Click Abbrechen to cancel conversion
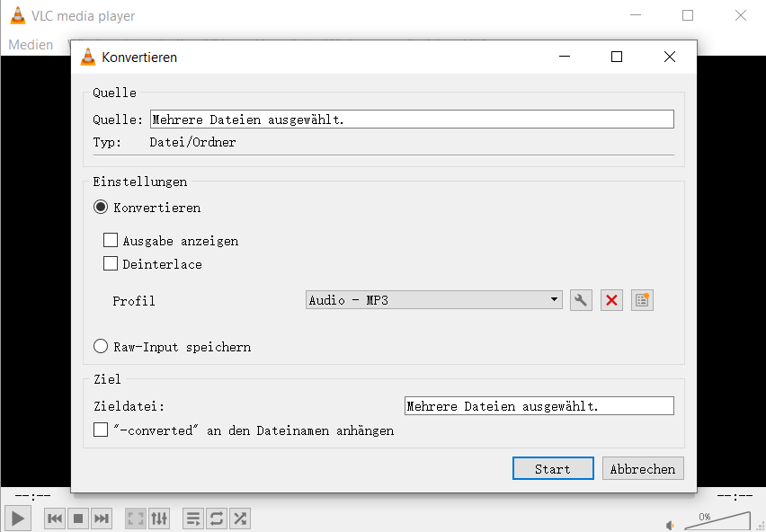The height and width of the screenshot is (532, 766). (x=643, y=468)
